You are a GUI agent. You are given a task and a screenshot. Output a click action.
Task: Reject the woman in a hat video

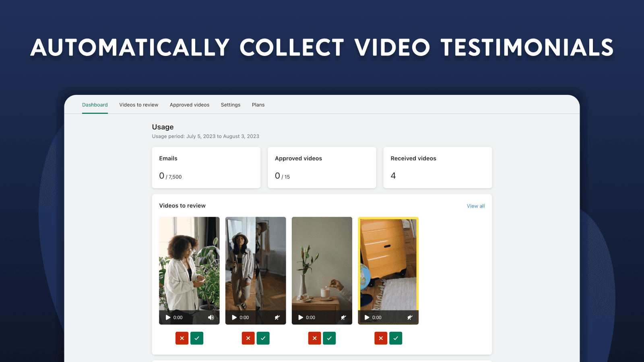pyautogui.click(x=248, y=338)
